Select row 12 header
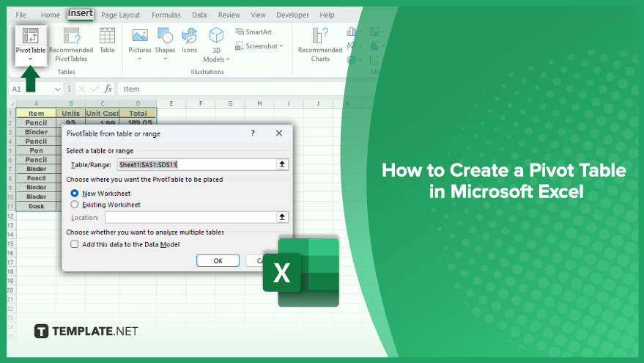This screenshot has height=363, width=644. click(11, 216)
